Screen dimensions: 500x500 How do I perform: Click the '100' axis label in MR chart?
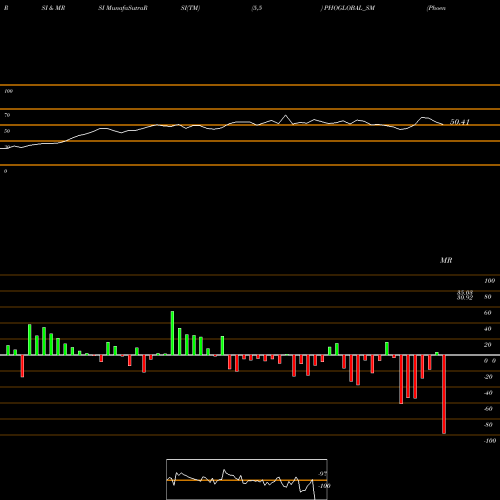tap(490, 281)
